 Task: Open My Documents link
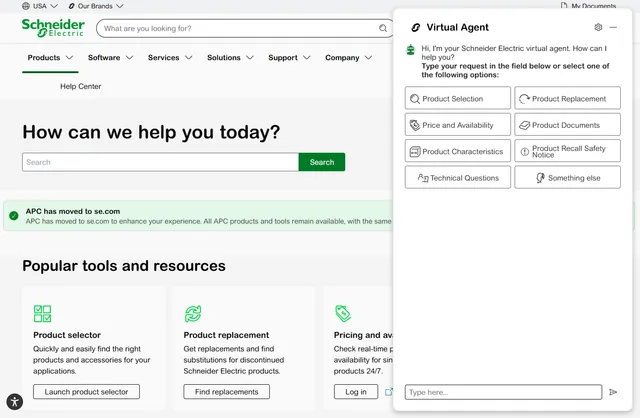(593, 6)
